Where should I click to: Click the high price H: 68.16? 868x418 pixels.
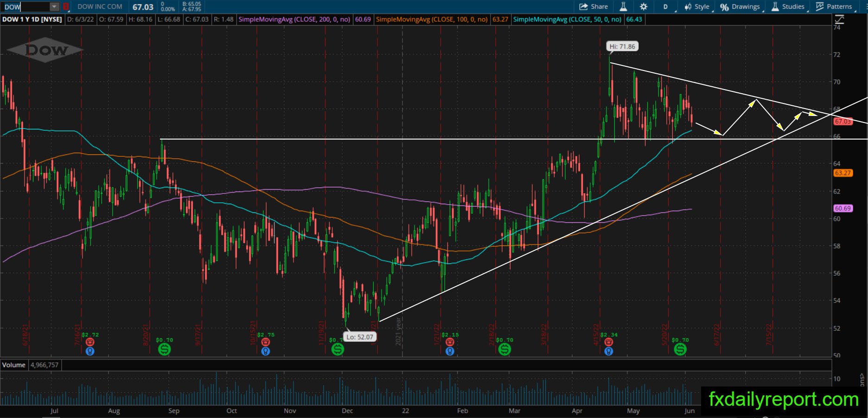click(x=140, y=19)
